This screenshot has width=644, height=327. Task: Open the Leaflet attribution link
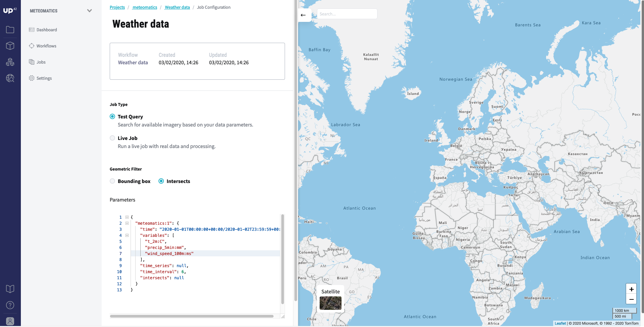(x=560, y=323)
